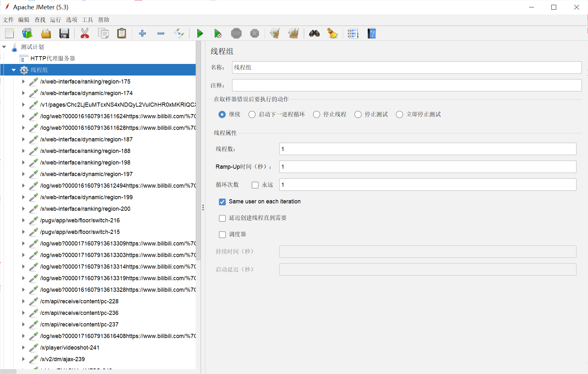The width and height of the screenshot is (588, 374).
Task: Save the test plan with the floppy icon
Action: coord(64,33)
